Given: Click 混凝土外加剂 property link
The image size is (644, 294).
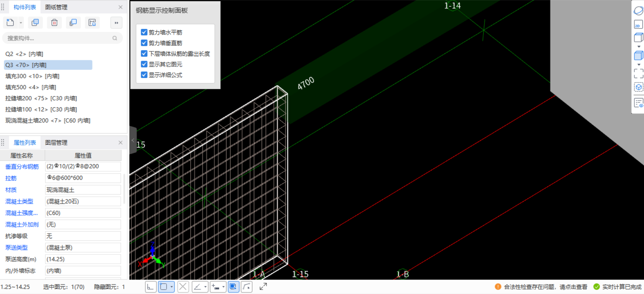Looking at the screenshot, I should click(22, 224).
